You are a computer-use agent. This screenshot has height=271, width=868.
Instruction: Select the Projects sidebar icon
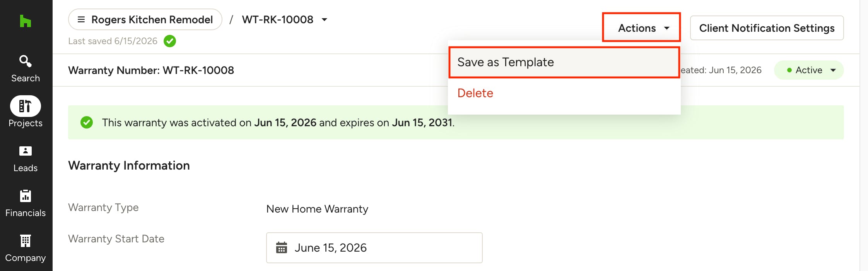point(26,106)
